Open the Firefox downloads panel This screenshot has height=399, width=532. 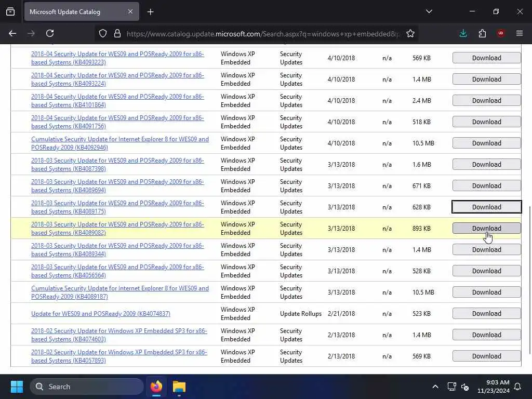(463, 33)
